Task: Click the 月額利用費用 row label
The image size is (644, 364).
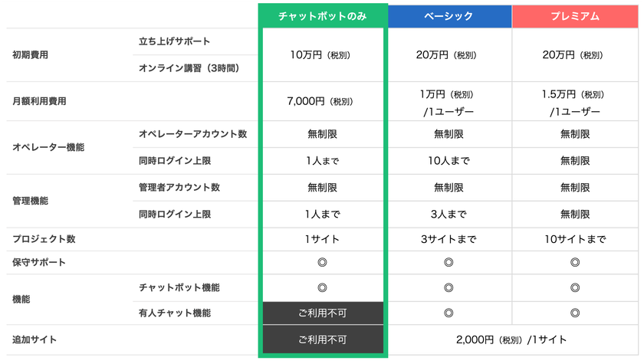Action: tap(39, 101)
